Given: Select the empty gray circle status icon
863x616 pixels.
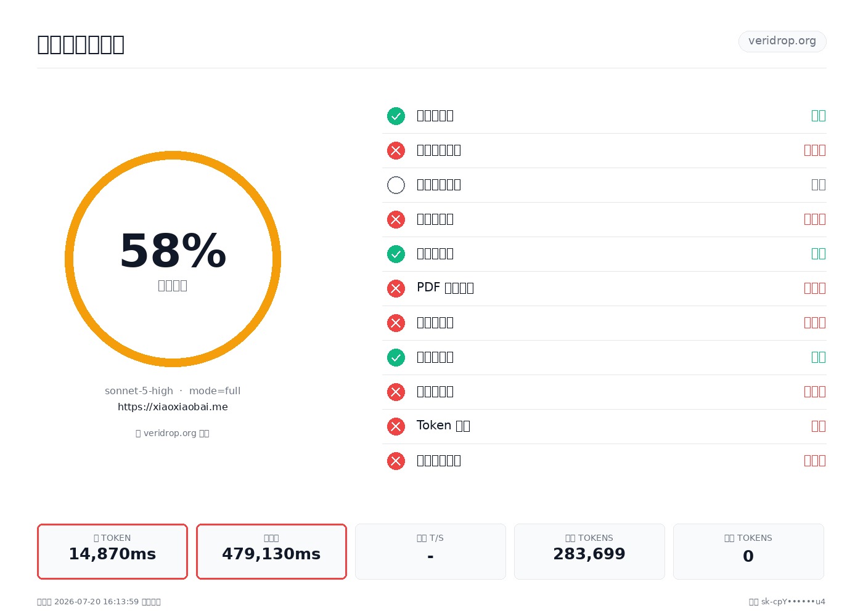Looking at the screenshot, I should [x=396, y=185].
